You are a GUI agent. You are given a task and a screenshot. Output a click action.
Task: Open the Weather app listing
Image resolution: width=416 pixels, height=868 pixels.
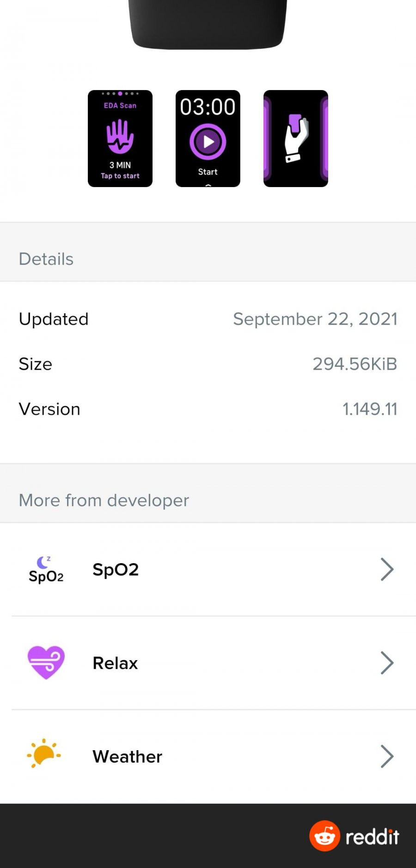(x=208, y=757)
